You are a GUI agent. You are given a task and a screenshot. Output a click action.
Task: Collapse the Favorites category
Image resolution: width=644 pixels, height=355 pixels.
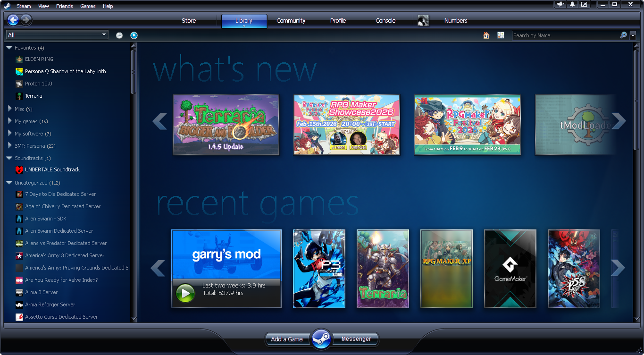click(9, 48)
